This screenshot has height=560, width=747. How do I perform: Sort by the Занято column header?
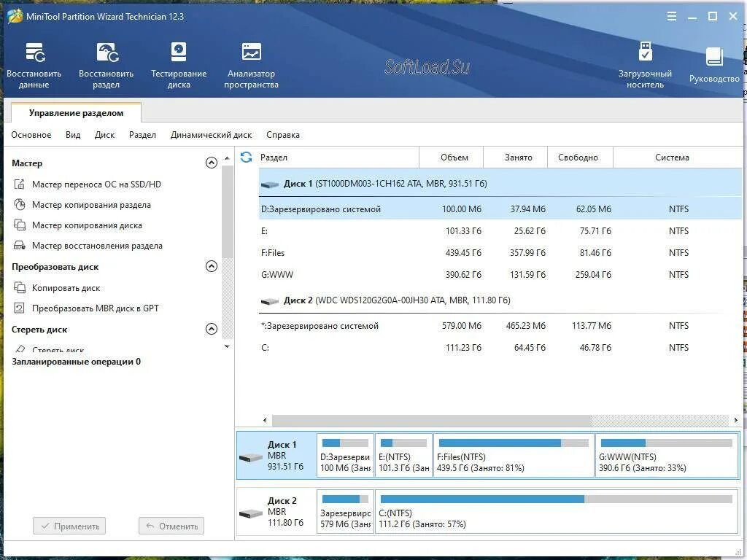pyautogui.click(x=515, y=157)
